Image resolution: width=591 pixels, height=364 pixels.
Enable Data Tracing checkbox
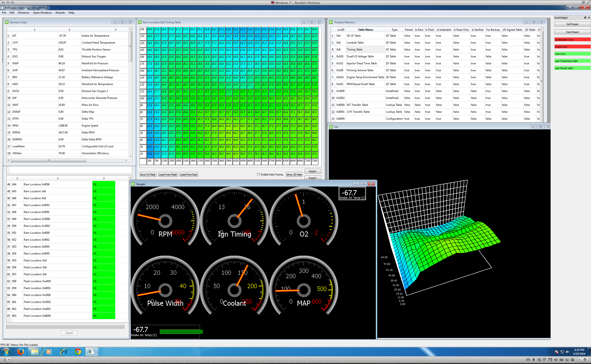coord(258,175)
